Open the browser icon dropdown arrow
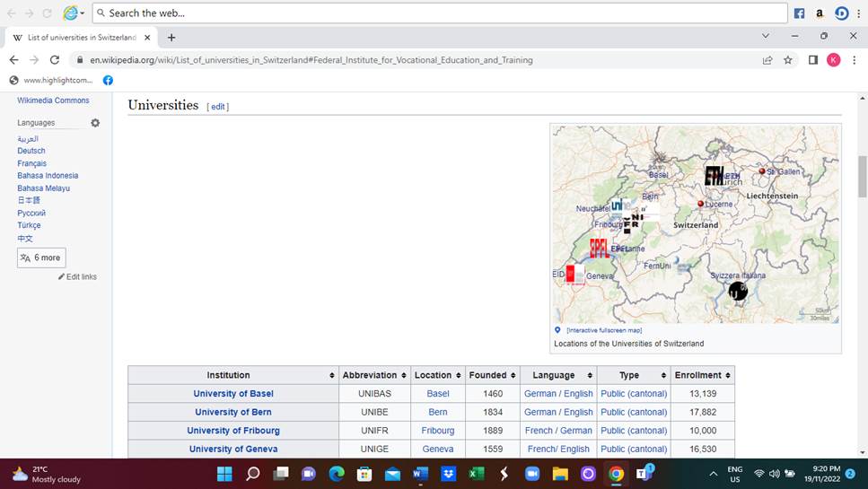Viewport: 868px width, 489px height. pyautogui.click(x=82, y=13)
